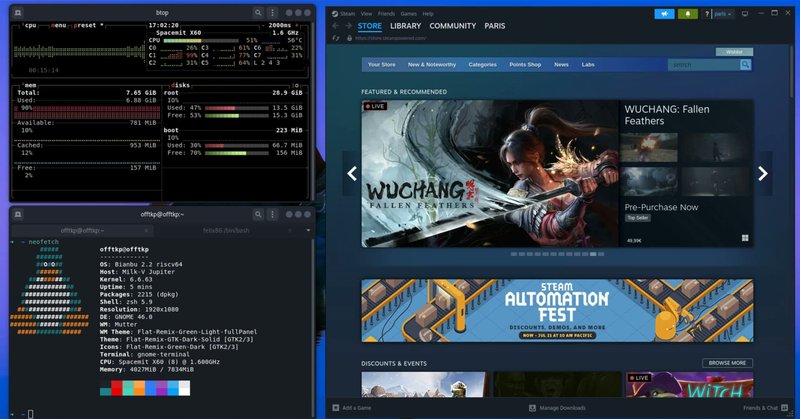Screen dimensions: 800x419
Task: Open search in the offtkp@offtkp terminal window
Action: [x=258, y=214]
